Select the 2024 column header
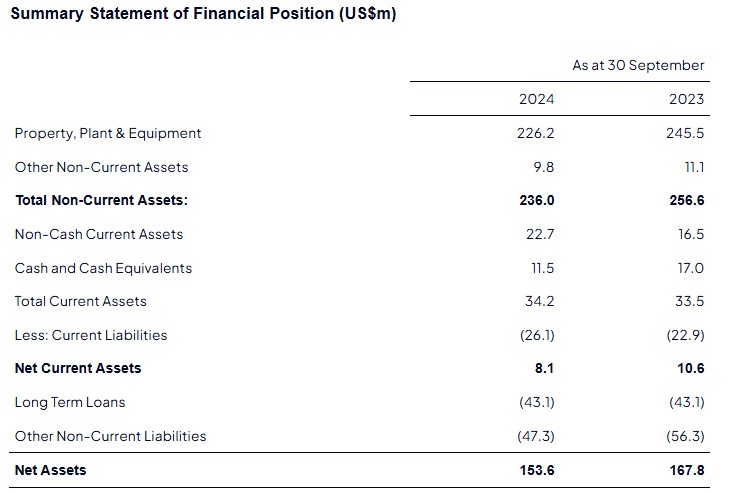The height and width of the screenshot is (493, 731). tap(537, 99)
